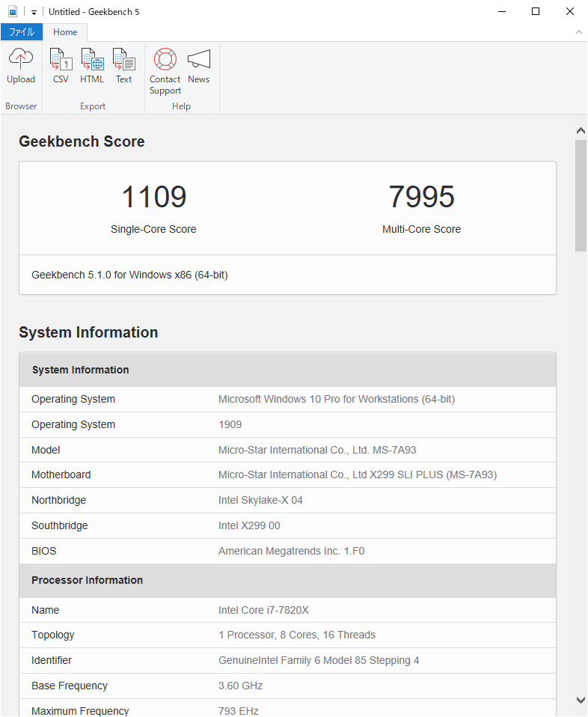Click the Motherboard row label
The width and height of the screenshot is (588, 717).
click(x=61, y=475)
